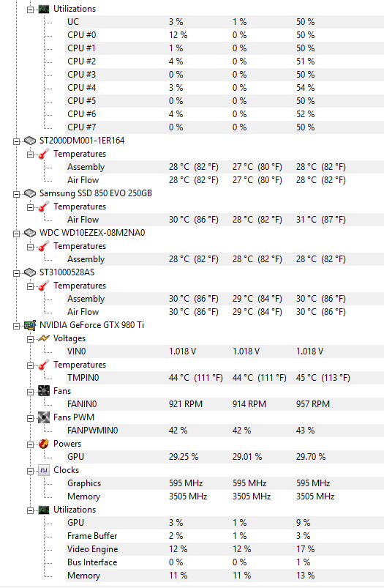Click the Fans PWM icon
384x588 pixels.
point(44,417)
